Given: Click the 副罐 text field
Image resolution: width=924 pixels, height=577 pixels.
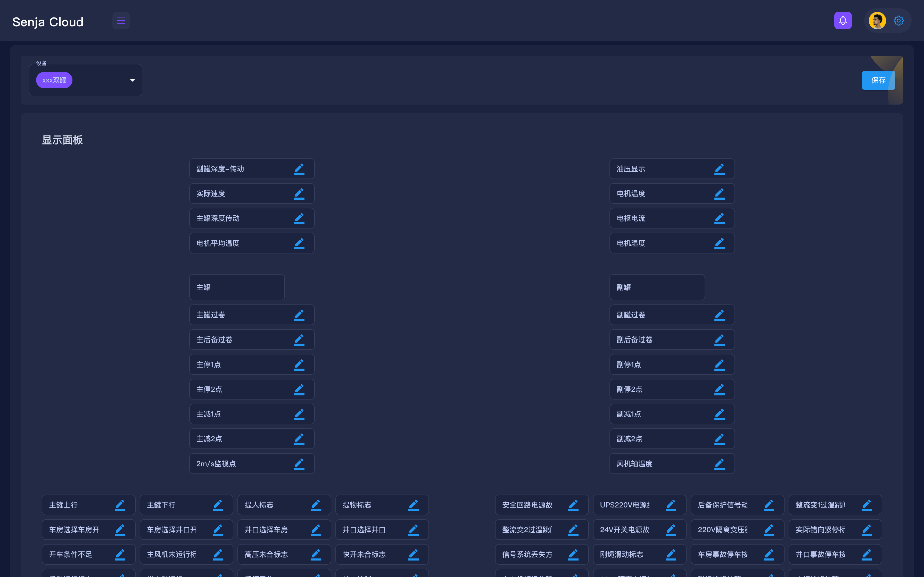Looking at the screenshot, I should pyautogui.click(x=657, y=287).
